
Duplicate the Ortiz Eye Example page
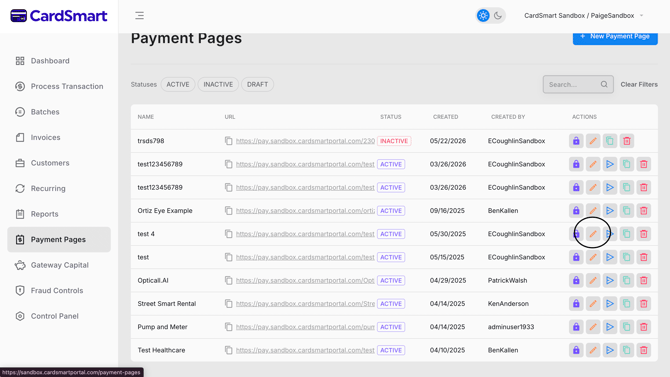click(626, 211)
